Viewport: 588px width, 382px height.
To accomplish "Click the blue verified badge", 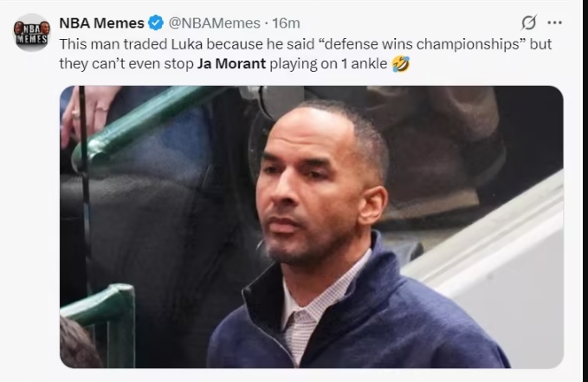I will point(156,23).
